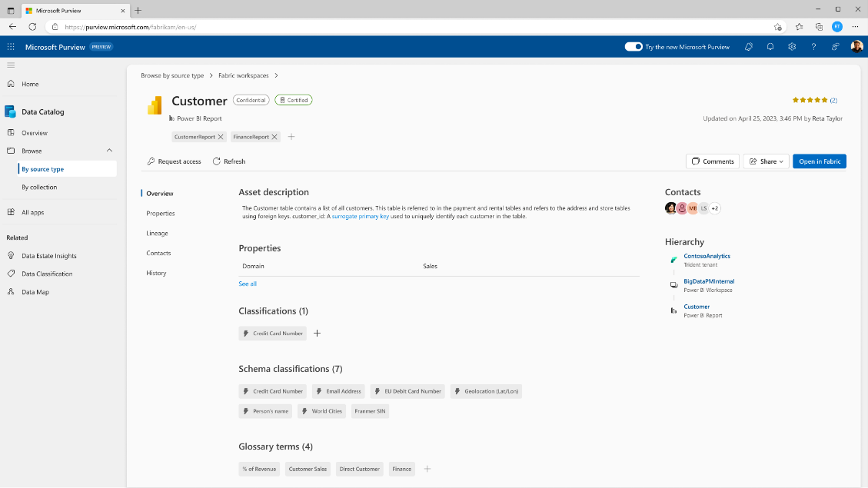Select By source type browse option
The width and height of the screenshot is (868, 488).
pos(67,169)
